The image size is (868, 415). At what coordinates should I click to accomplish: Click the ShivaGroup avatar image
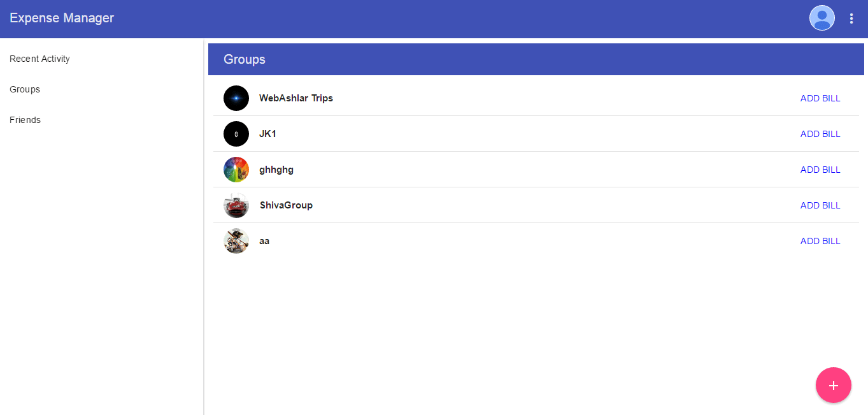[236, 205]
